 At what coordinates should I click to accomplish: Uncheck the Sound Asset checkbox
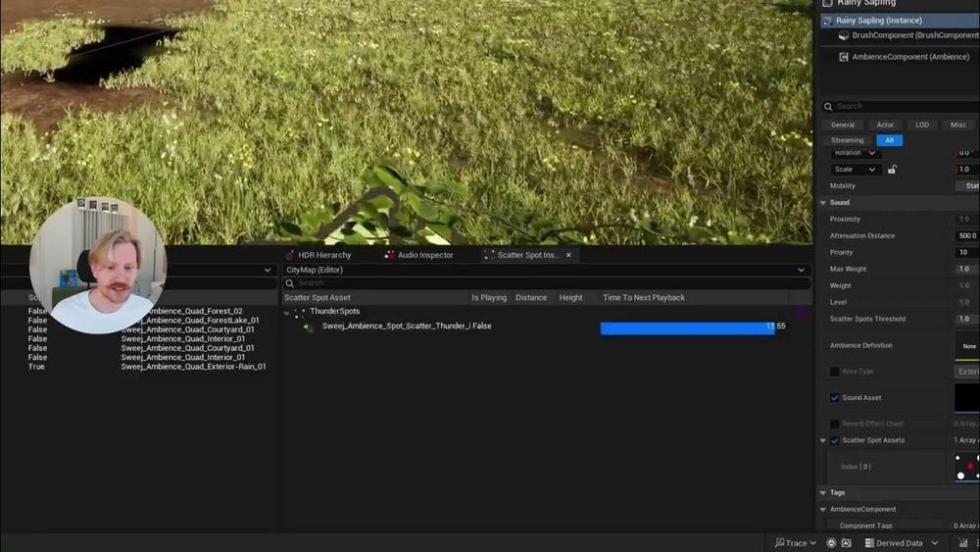834,398
